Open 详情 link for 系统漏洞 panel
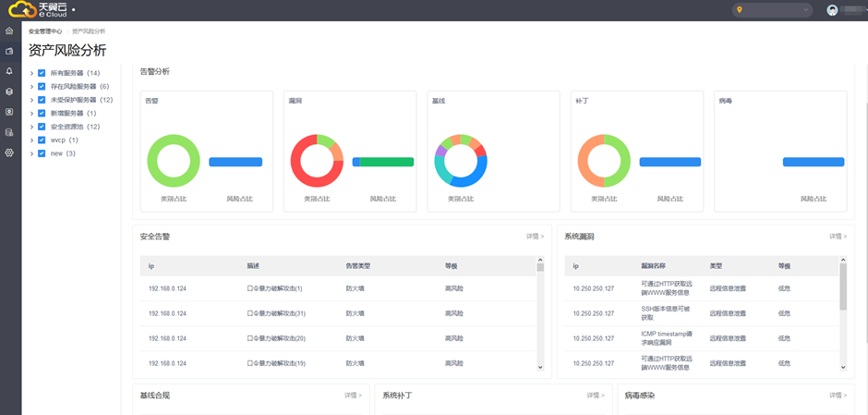The image size is (868, 415). tap(837, 237)
